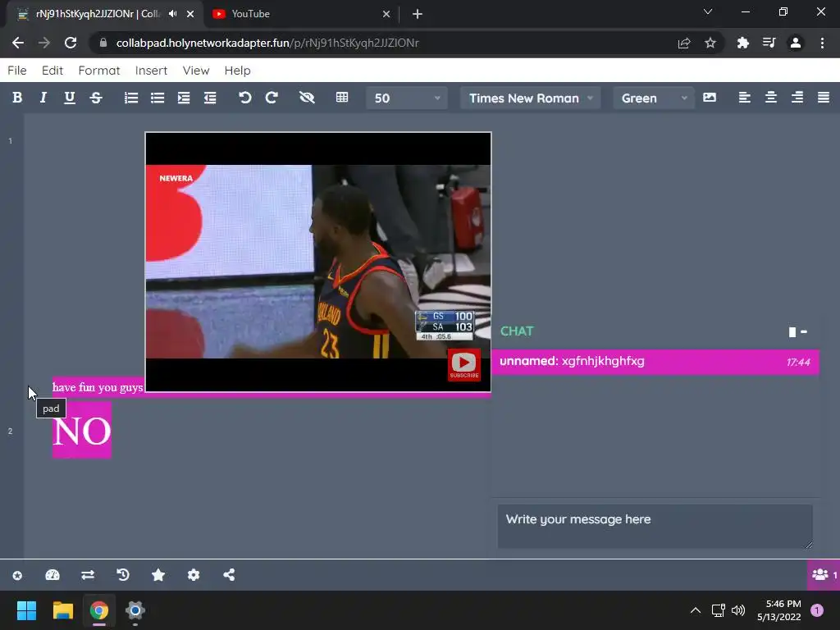Align text to the left
This screenshot has width=840, height=630.
tap(744, 98)
